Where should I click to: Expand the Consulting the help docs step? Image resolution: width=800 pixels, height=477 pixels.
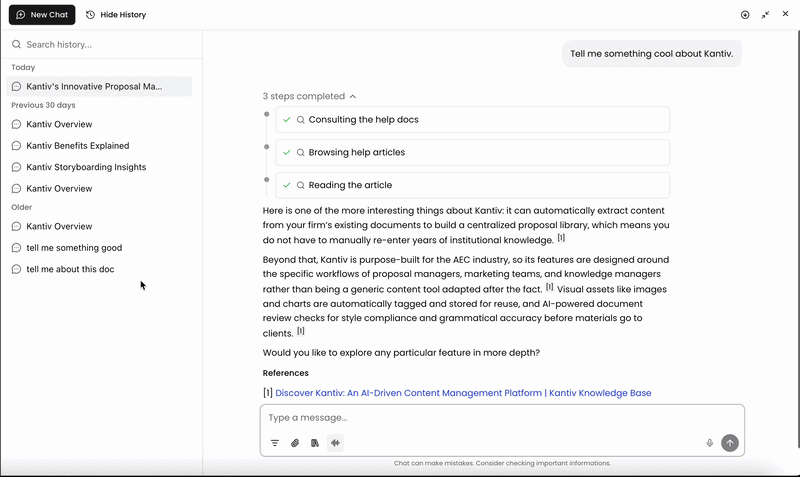[x=472, y=120]
